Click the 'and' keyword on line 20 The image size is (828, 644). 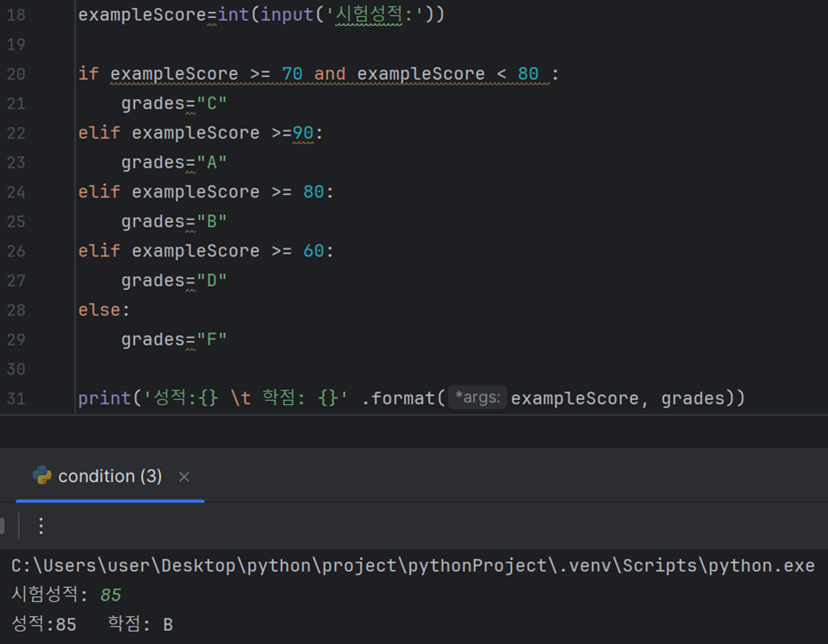330,74
